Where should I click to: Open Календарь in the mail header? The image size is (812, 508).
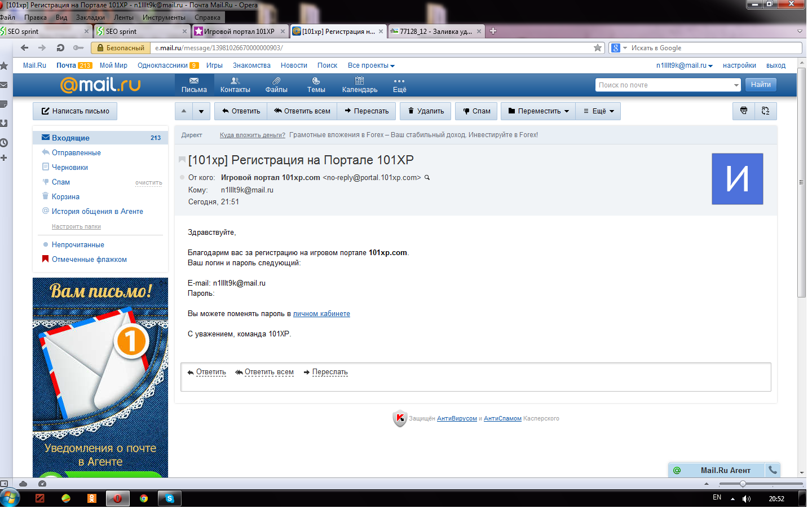tap(360, 85)
